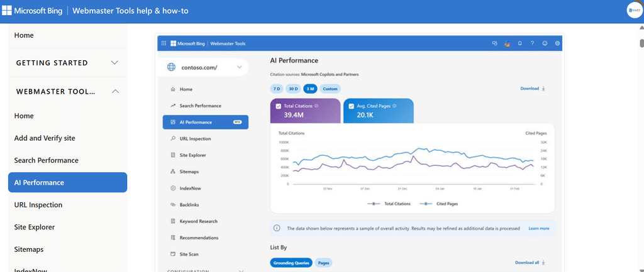Open Site Explorer help page
The width and height of the screenshot is (644, 272).
click(x=35, y=227)
